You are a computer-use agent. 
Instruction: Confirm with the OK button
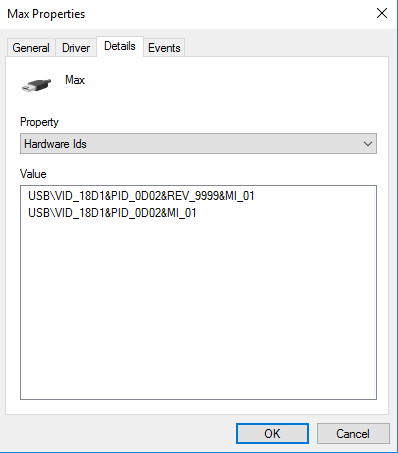[x=272, y=434]
